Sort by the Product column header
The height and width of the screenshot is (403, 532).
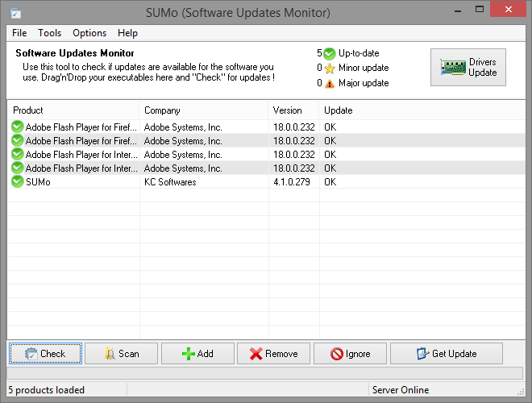coord(73,110)
